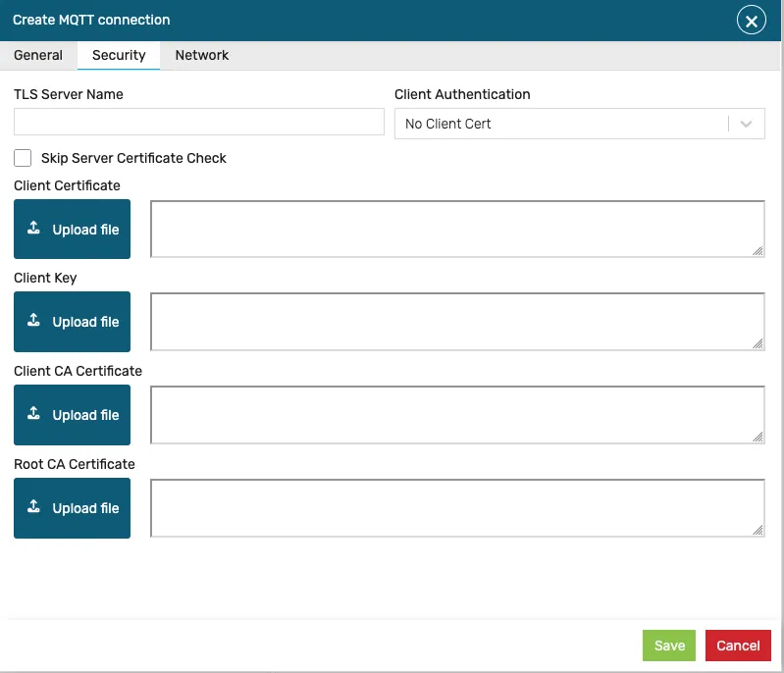Click the Root CA Certificate text area
Viewport: 784px width, 673px height.
(x=457, y=508)
